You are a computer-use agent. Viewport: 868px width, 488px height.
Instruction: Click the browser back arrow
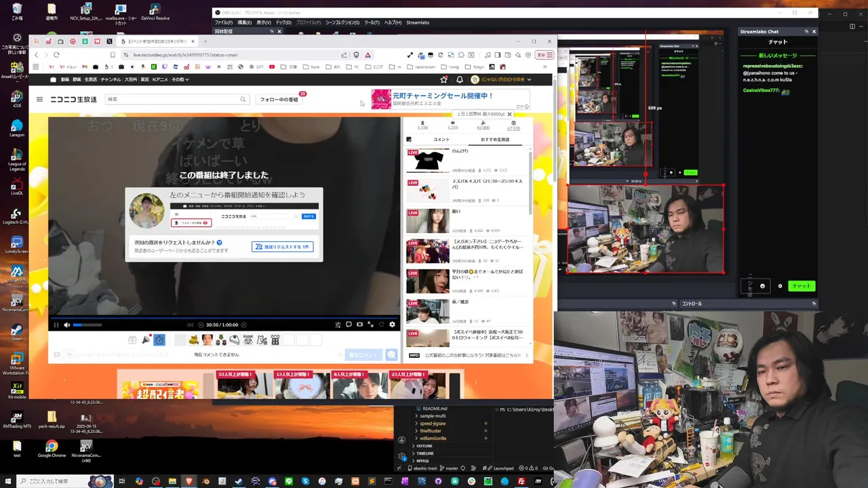click(x=37, y=55)
